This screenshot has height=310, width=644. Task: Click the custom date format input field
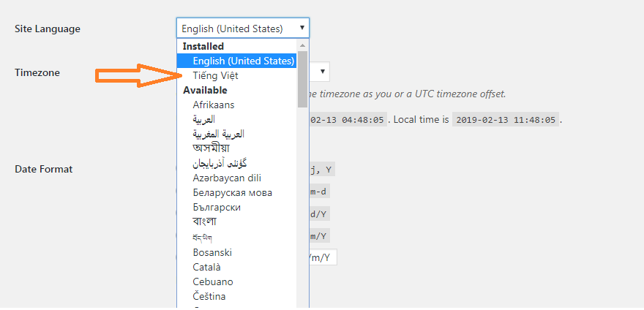tap(323, 257)
